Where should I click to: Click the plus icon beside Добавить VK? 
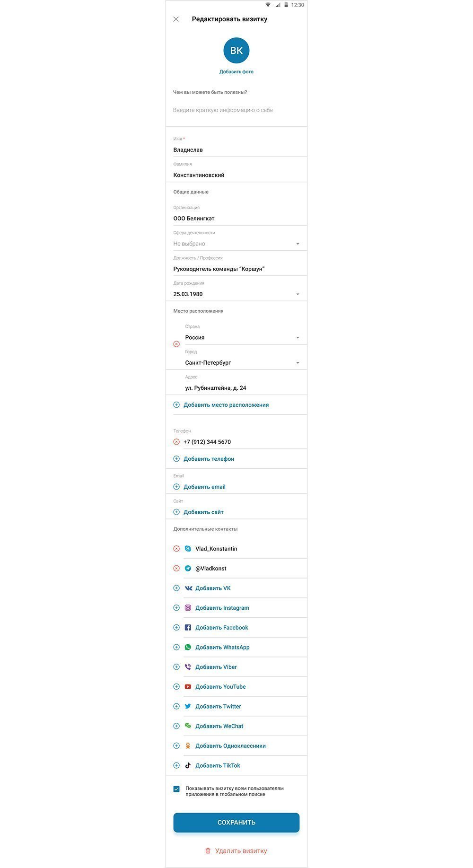(176, 588)
